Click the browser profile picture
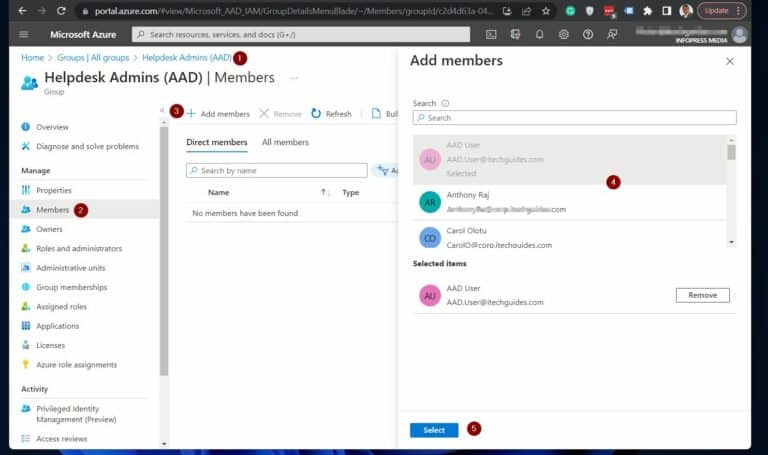 click(686, 11)
